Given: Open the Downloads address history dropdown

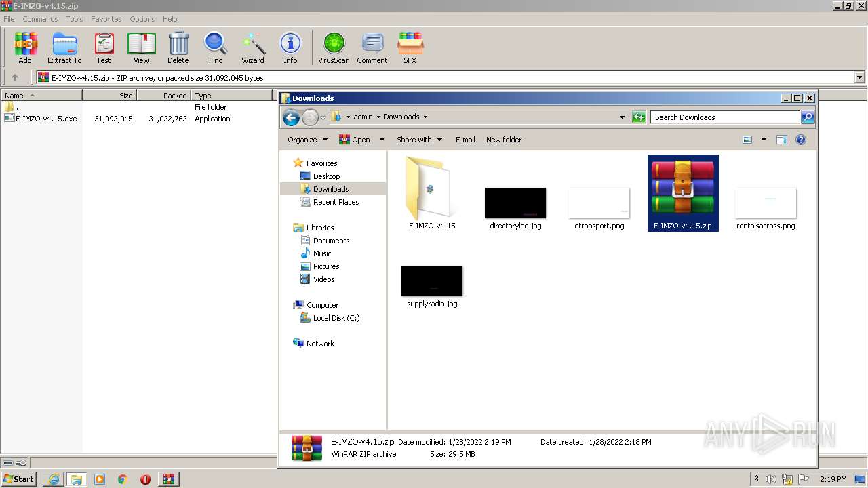Looking at the screenshot, I should click(622, 117).
